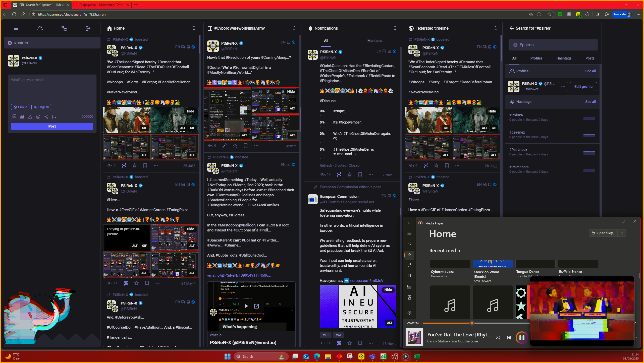
Task: Open the emoji picker in compose box
Action: [38, 117]
